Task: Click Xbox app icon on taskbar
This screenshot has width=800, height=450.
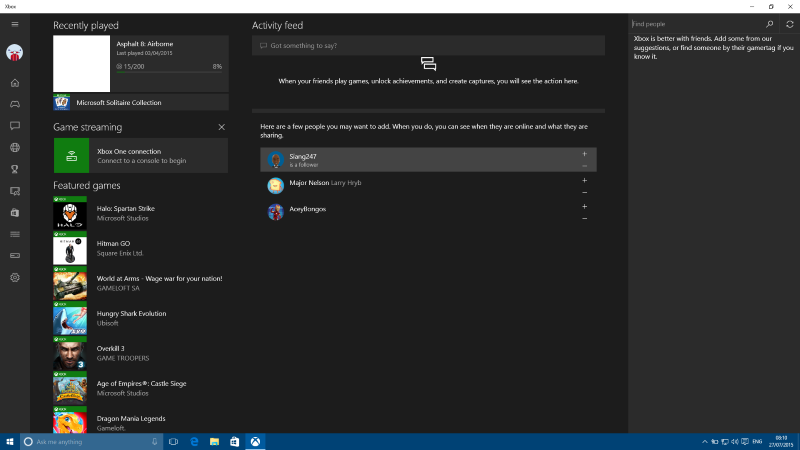Action: tap(255, 442)
